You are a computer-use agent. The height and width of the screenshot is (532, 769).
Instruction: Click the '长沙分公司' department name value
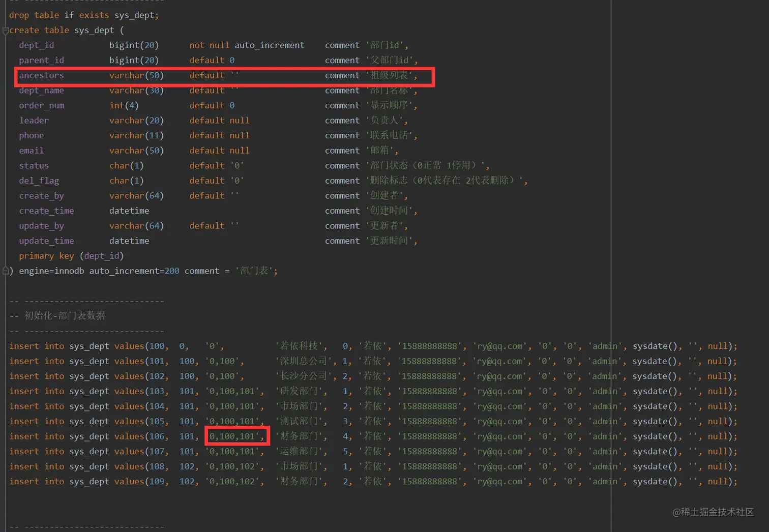pyautogui.click(x=304, y=376)
